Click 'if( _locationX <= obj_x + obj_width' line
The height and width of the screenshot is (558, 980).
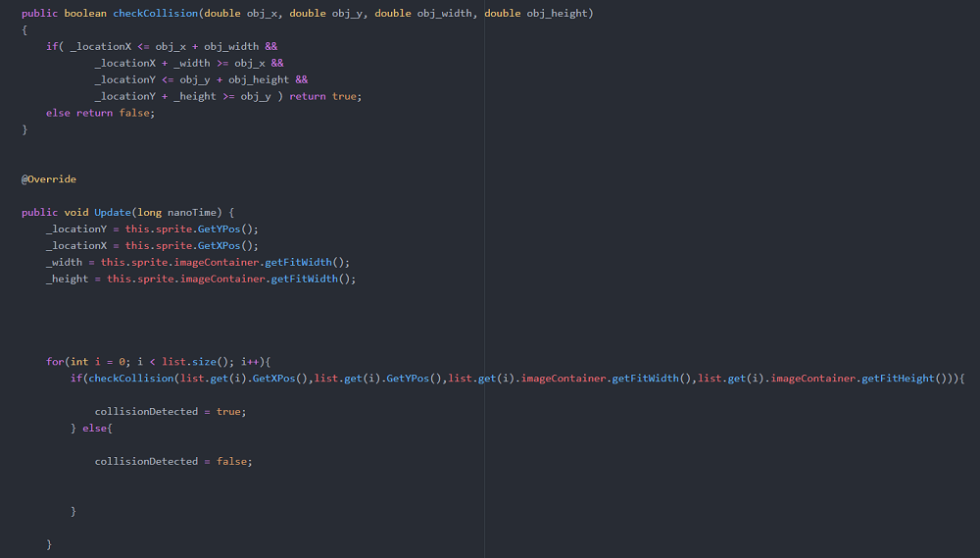[x=162, y=46]
